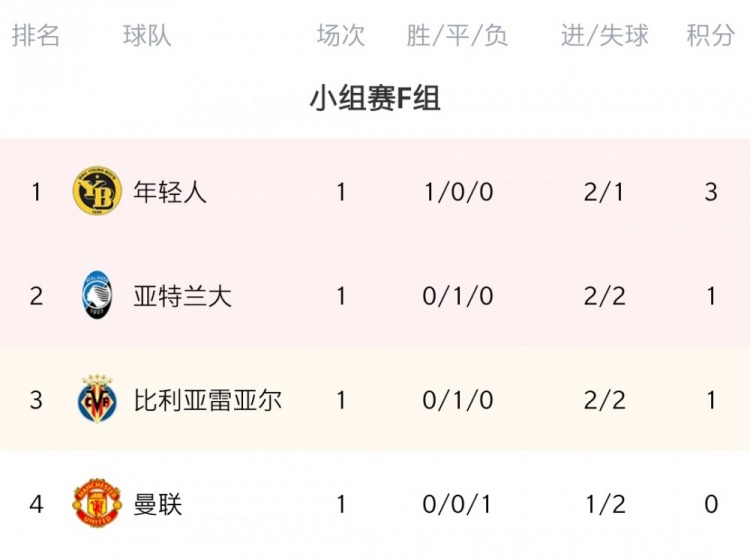Click Young Boys 1/0/0 record

pos(458,192)
